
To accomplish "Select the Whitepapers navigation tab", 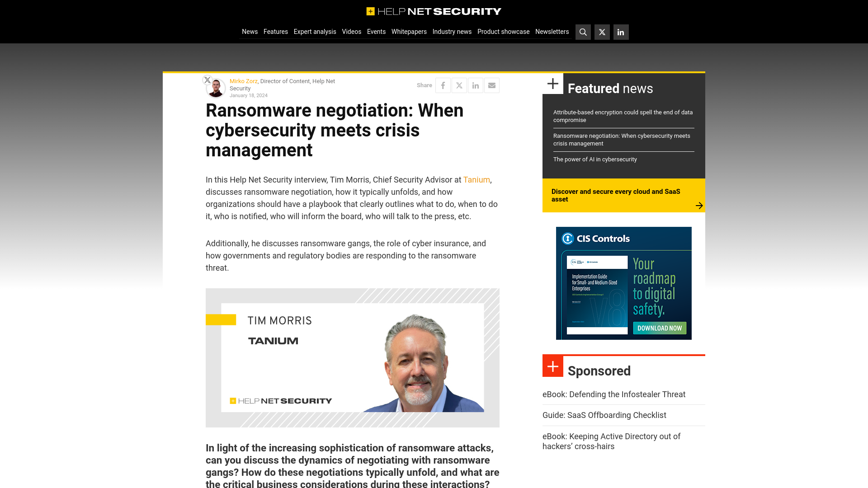I will [x=409, y=32].
